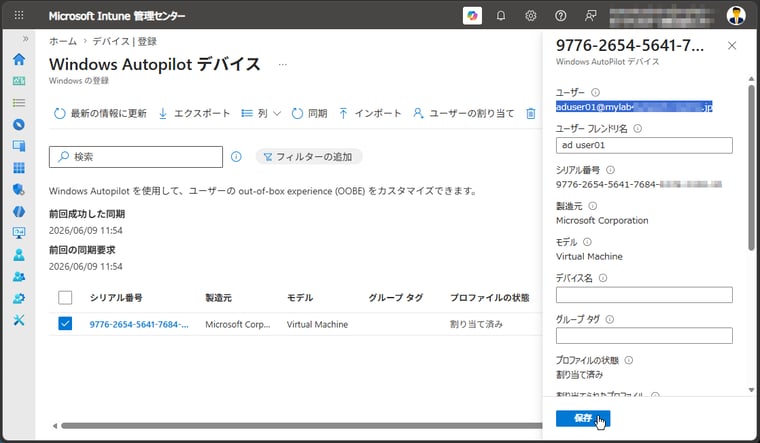
Task: Open the Agents sidebar icon
Action: point(19,211)
